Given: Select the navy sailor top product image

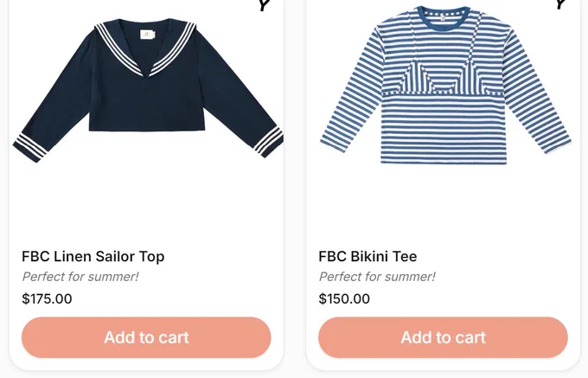Looking at the screenshot, I should pyautogui.click(x=148, y=90).
